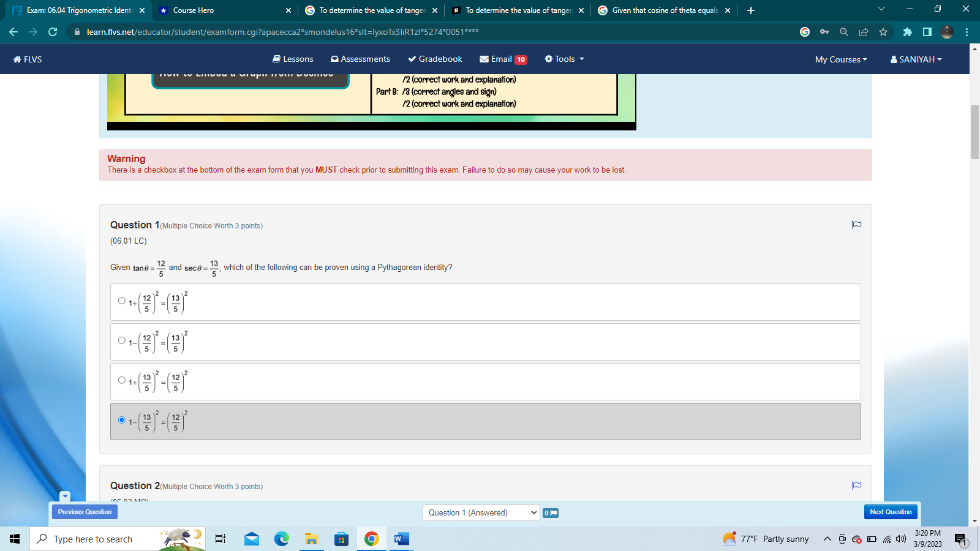Image resolution: width=980 pixels, height=551 pixels.
Task: Open File Explorer from taskbar
Action: tap(312, 539)
